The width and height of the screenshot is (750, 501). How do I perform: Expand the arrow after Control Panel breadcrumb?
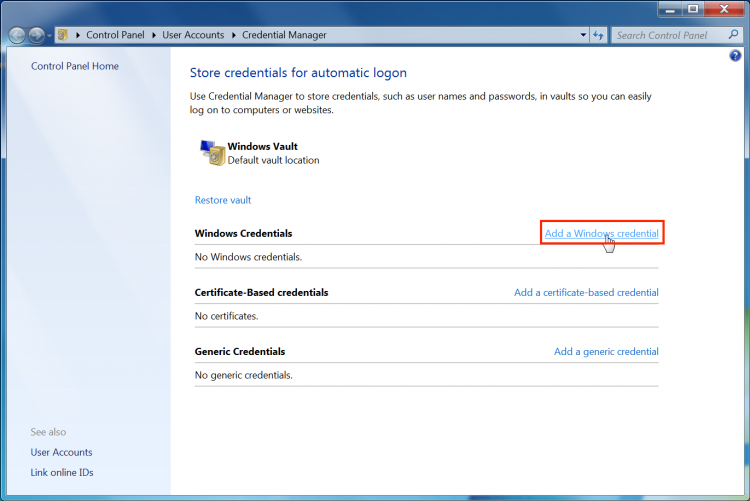(x=154, y=35)
